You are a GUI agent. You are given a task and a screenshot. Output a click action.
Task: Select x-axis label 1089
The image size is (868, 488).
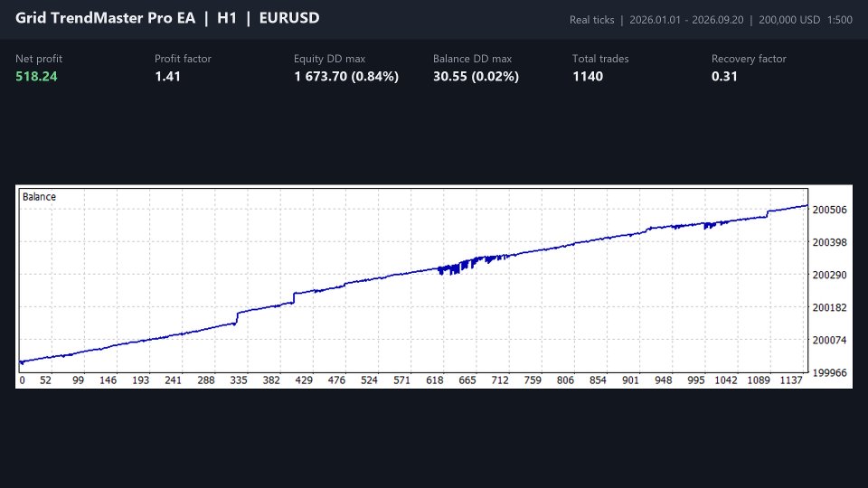tap(759, 380)
